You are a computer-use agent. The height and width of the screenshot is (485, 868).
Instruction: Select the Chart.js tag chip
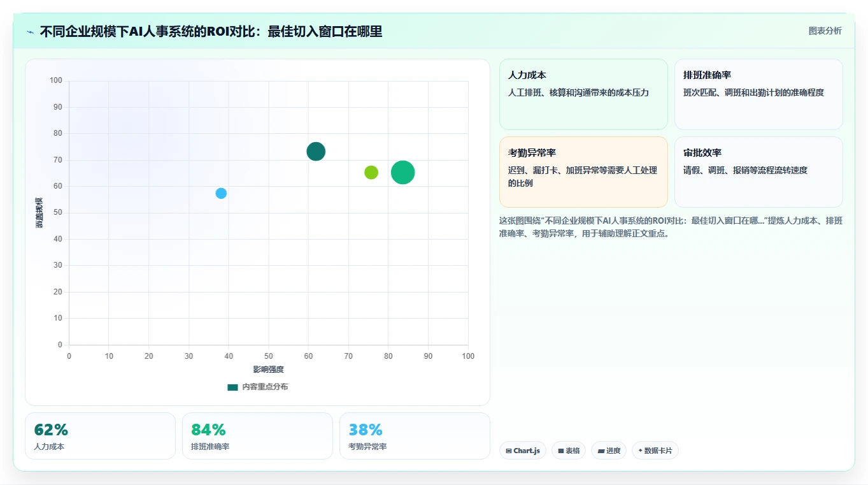(x=523, y=451)
